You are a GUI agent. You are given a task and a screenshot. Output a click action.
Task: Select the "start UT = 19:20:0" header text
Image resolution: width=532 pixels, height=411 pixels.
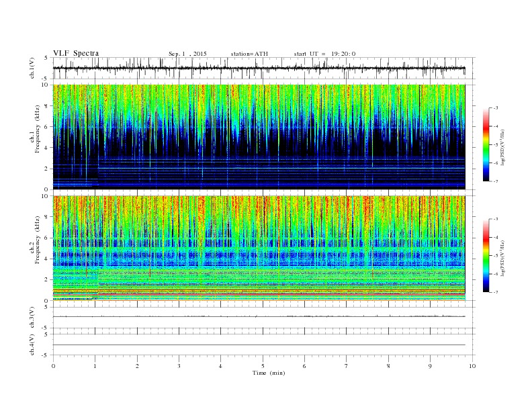[324, 54]
